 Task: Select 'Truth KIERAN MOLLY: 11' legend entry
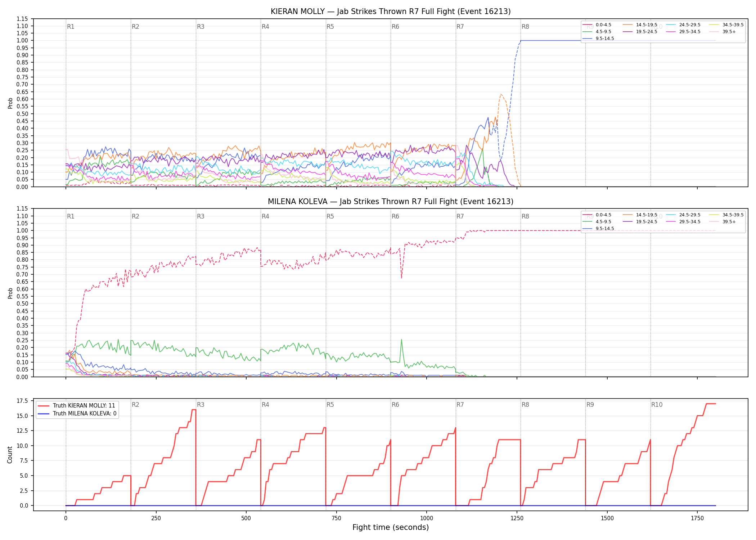[77, 406]
